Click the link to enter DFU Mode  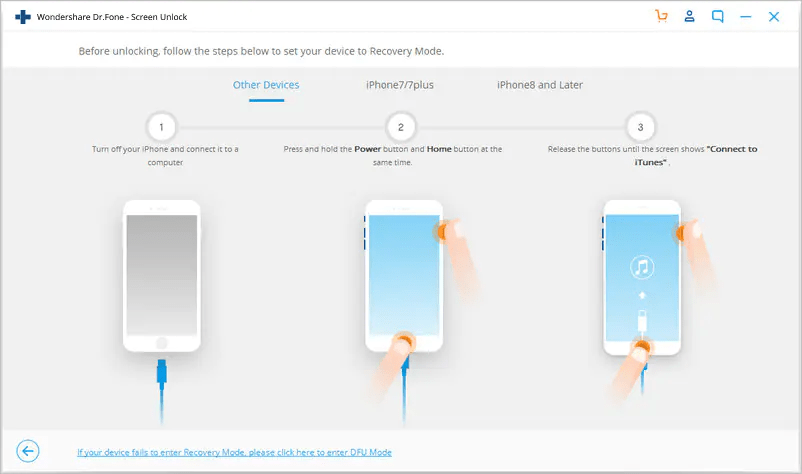(234, 453)
